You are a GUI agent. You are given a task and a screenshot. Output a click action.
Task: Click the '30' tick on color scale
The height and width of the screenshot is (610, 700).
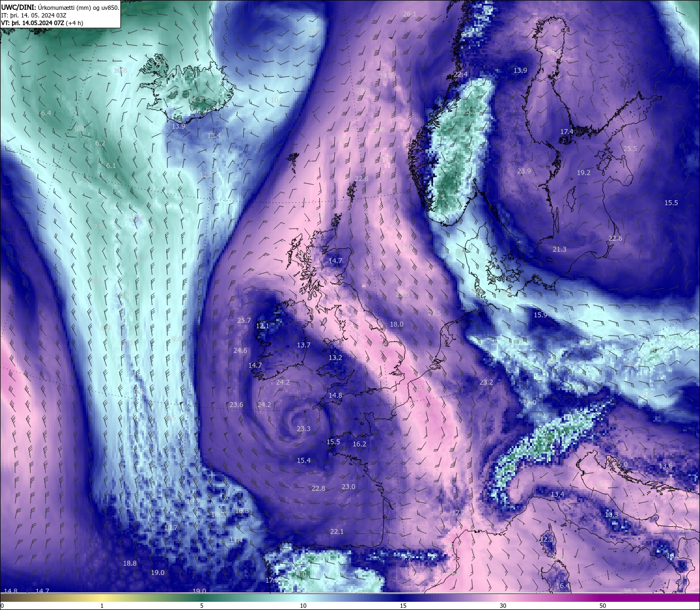click(x=503, y=606)
